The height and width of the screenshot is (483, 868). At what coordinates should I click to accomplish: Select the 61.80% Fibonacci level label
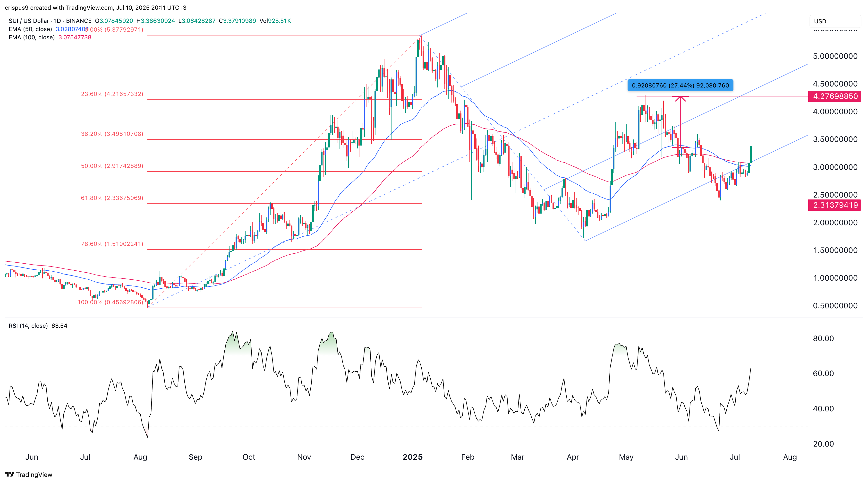pyautogui.click(x=112, y=198)
